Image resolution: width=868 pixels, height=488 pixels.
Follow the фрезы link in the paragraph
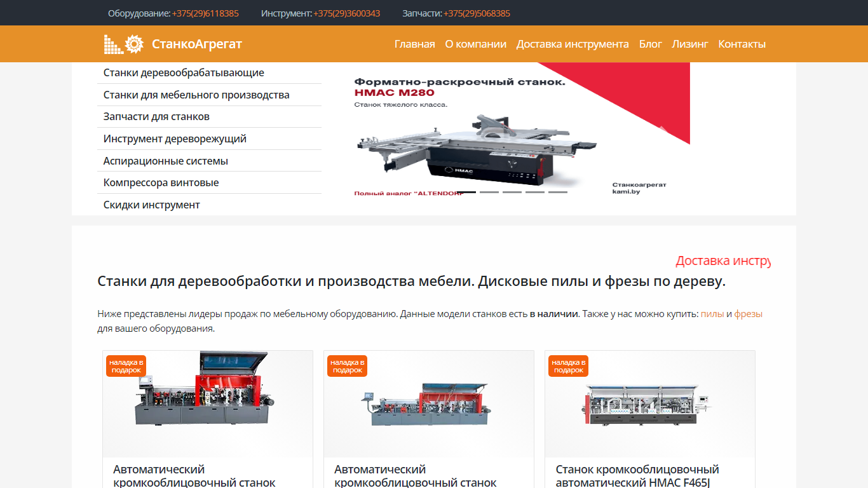(749, 314)
